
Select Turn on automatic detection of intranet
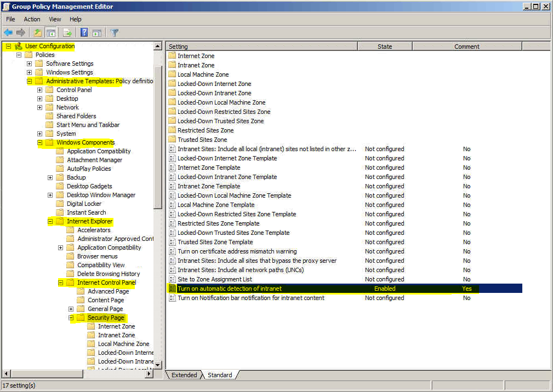click(x=344, y=289)
